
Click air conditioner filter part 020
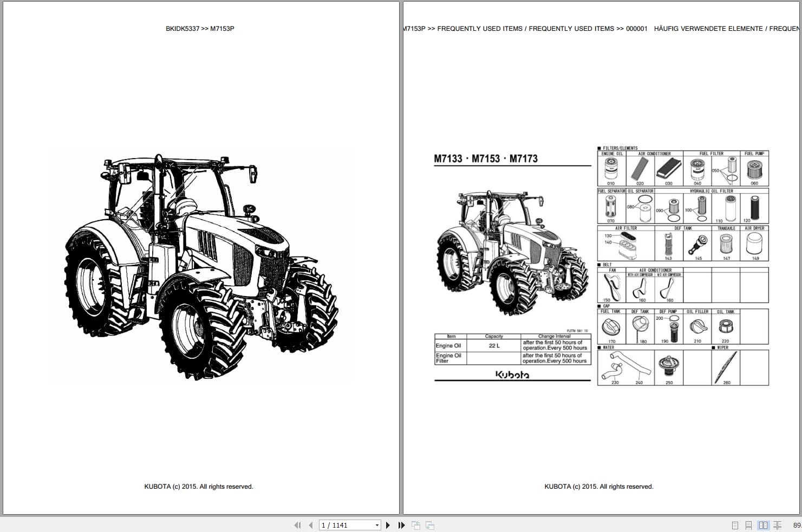tap(639, 169)
